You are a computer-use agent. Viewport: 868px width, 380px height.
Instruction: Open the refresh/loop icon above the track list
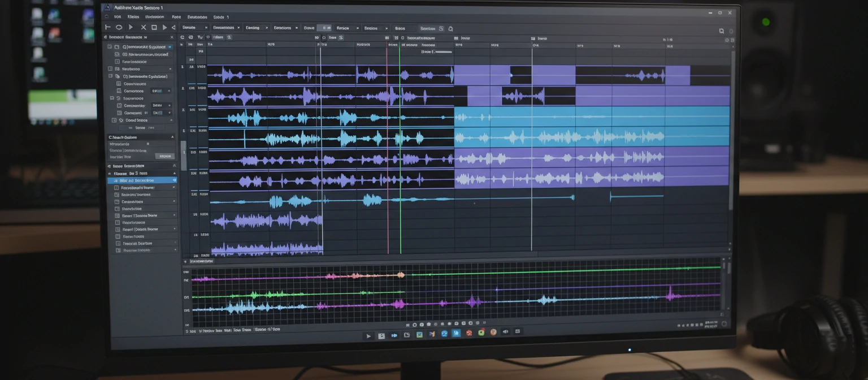point(182,37)
